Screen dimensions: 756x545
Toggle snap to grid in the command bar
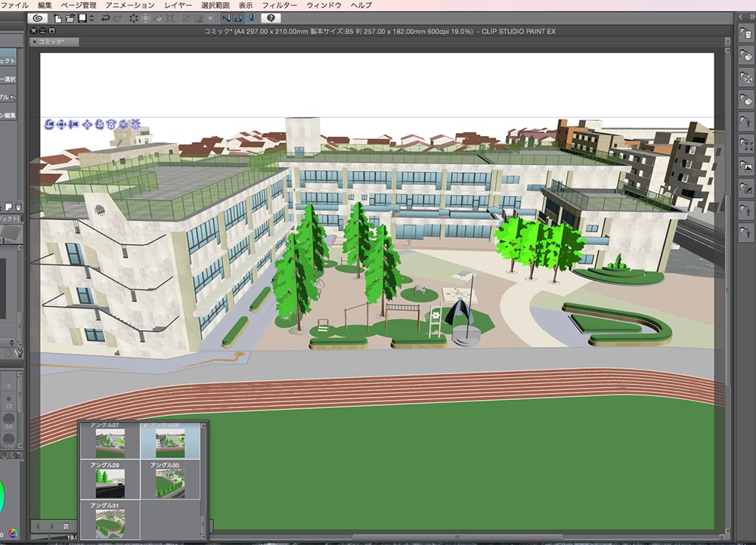click(252, 18)
